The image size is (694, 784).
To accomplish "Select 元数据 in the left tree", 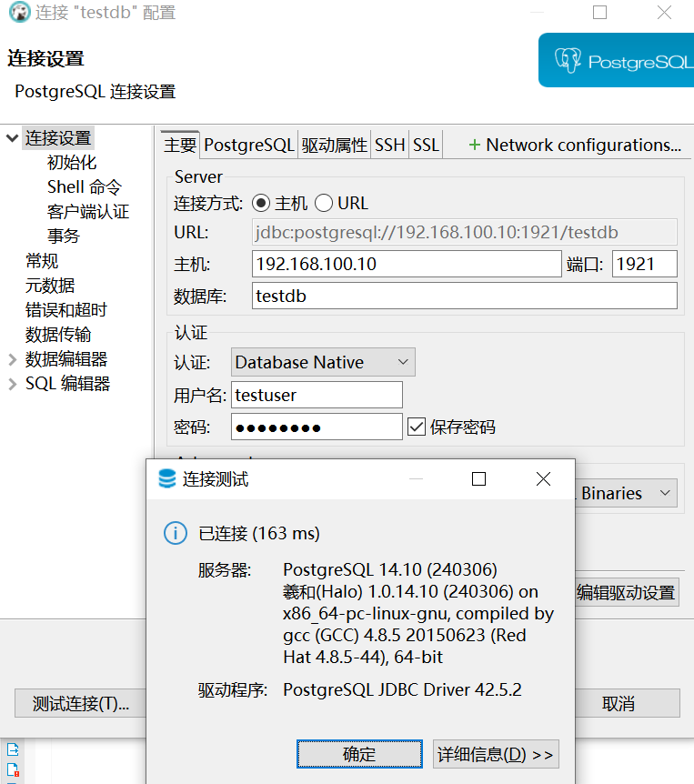I will tap(50, 285).
